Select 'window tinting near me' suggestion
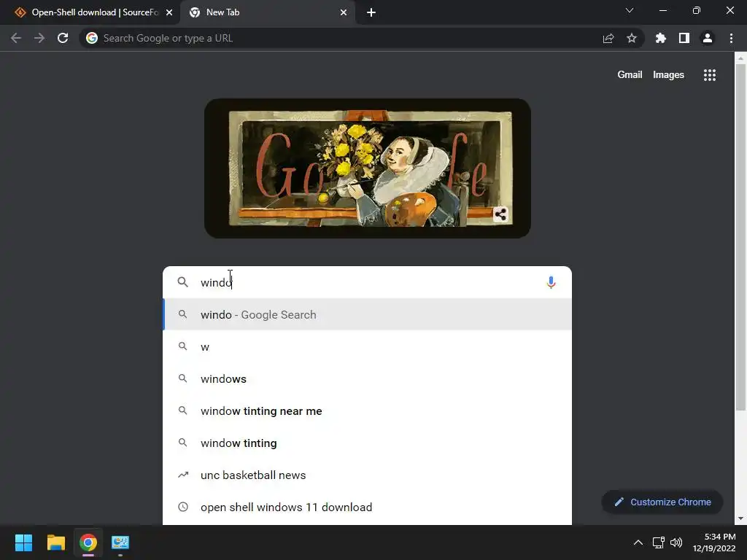The image size is (747, 560). [x=368, y=411]
